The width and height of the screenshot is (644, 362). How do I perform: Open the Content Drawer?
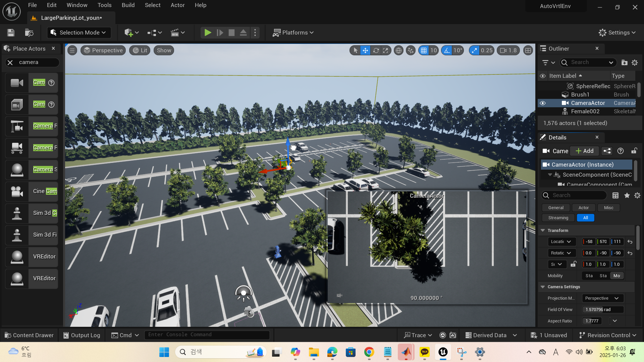[29, 335]
